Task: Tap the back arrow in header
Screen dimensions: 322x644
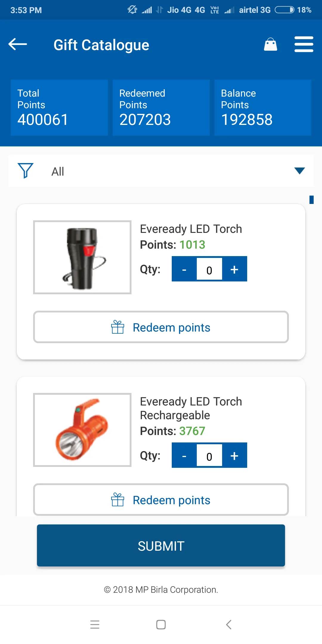Action: pyautogui.click(x=18, y=44)
